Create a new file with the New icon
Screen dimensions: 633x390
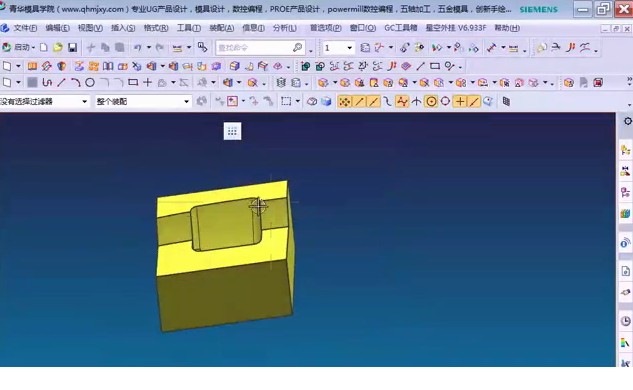point(44,48)
